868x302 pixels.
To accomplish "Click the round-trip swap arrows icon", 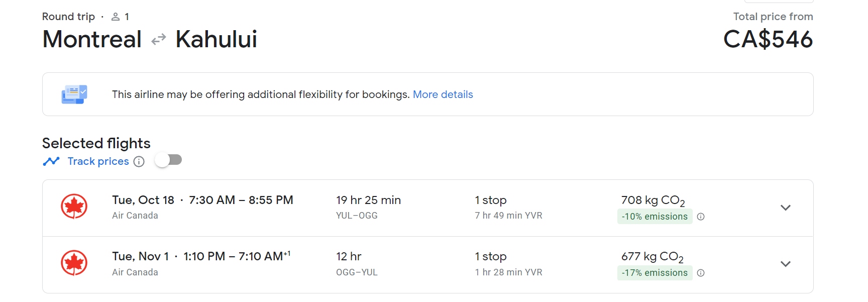I will [x=159, y=39].
